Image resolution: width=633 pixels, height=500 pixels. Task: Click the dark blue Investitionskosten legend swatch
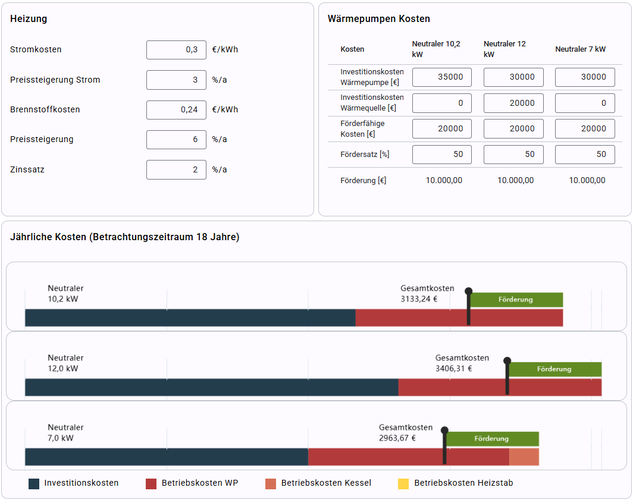(x=34, y=483)
